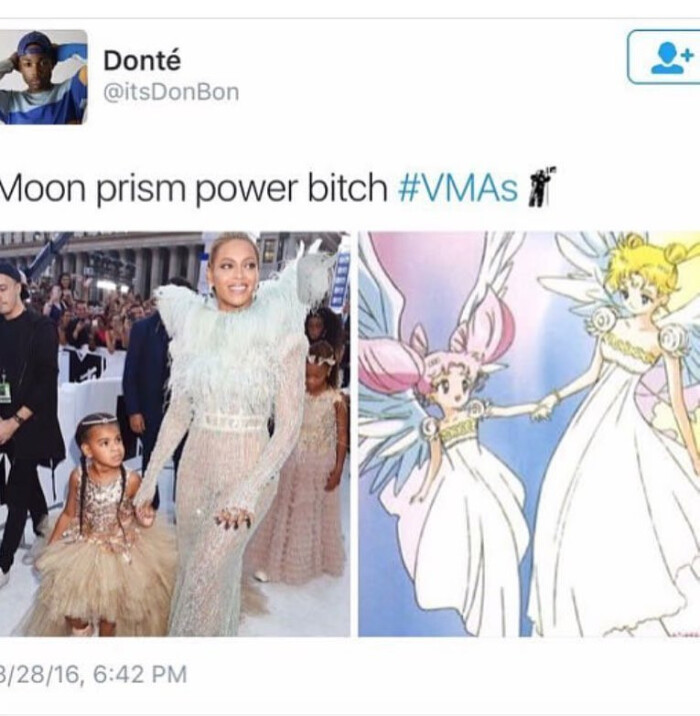This screenshot has height=716, width=700.
Task: Open the @itsDonBon handle link
Action: pyautogui.click(x=171, y=93)
